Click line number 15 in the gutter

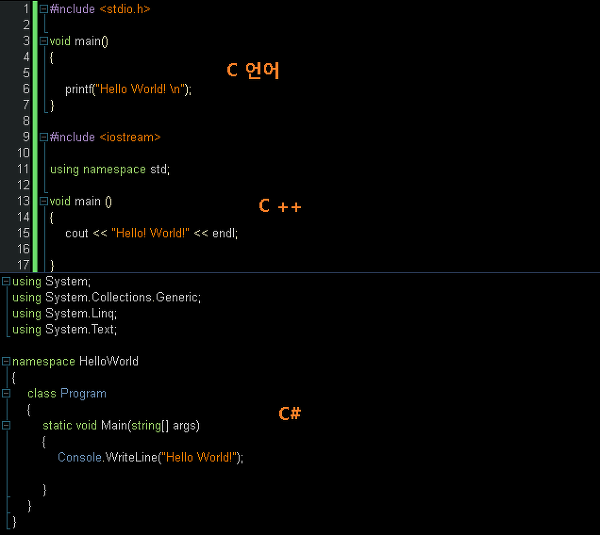23,233
